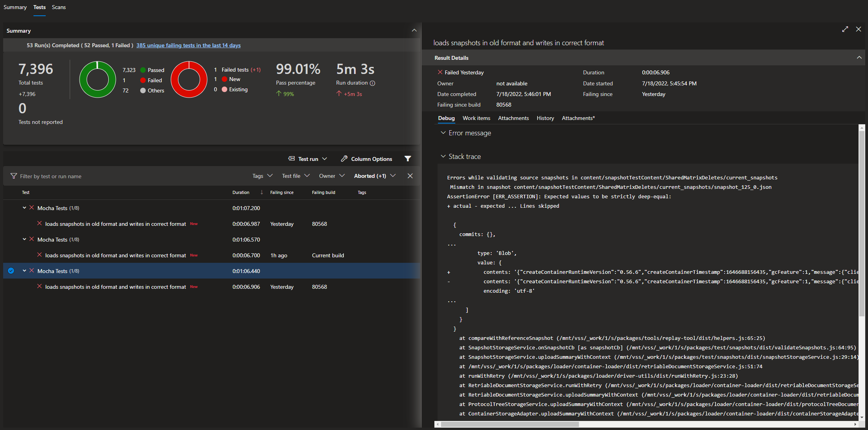The width and height of the screenshot is (868, 430).
Task: Close the result details pane
Action: [859, 29]
